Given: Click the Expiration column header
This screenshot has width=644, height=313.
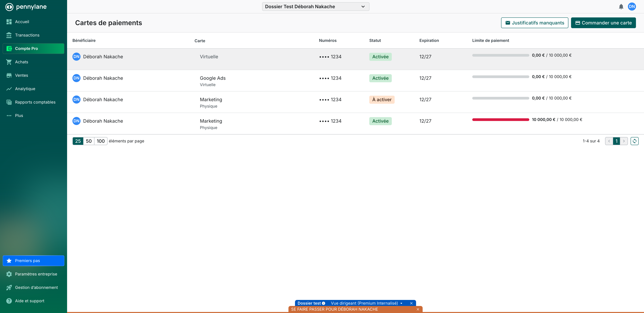Looking at the screenshot, I should pos(429,41).
